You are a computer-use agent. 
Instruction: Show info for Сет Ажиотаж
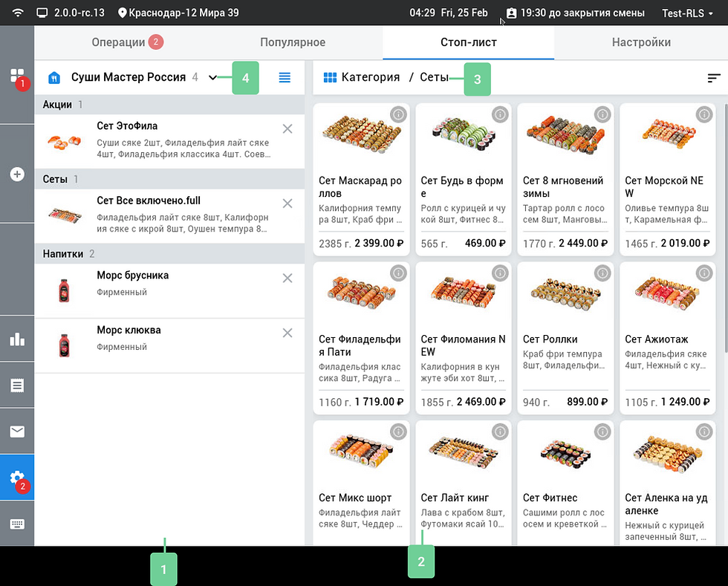point(704,273)
